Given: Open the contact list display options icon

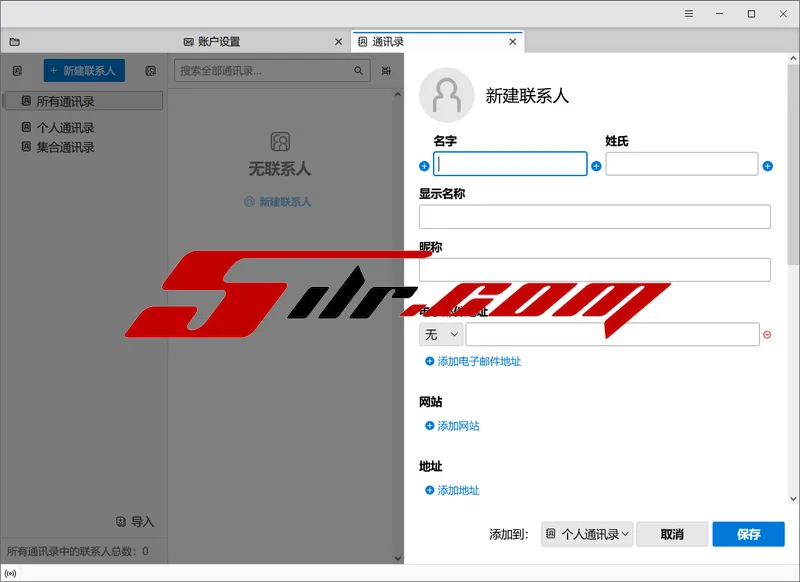Looking at the screenshot, I should [x=386, y=70].
